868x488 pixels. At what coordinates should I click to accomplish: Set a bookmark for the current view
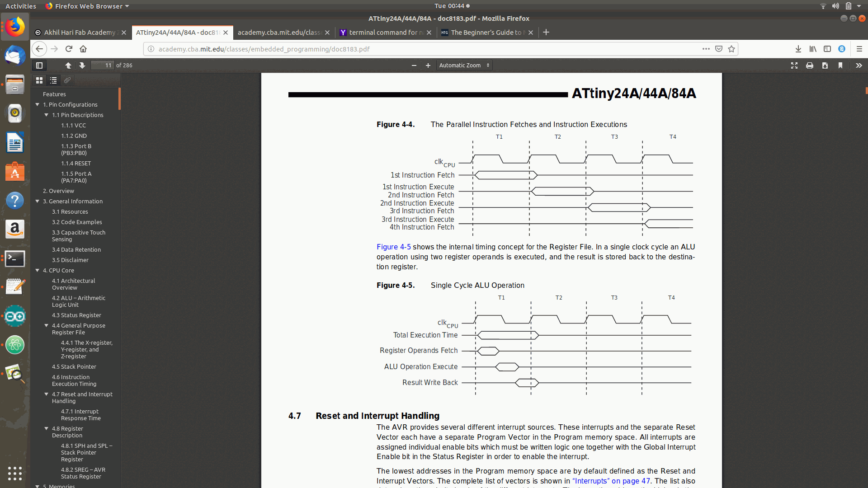click(840, 66)
